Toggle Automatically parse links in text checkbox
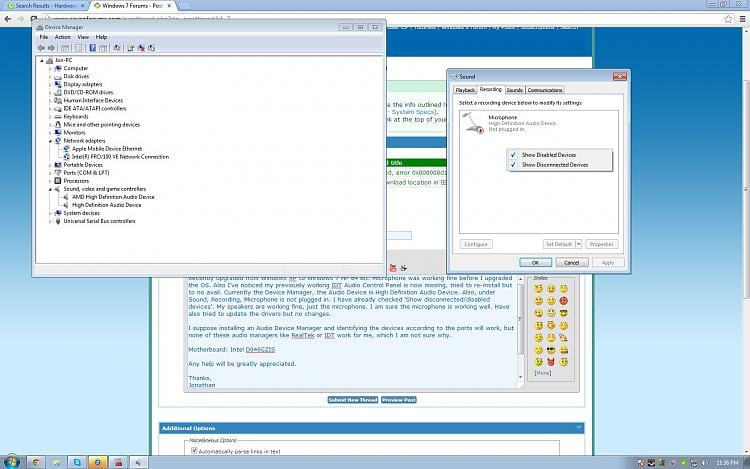 pyautogui.click(x=194, y=450)
